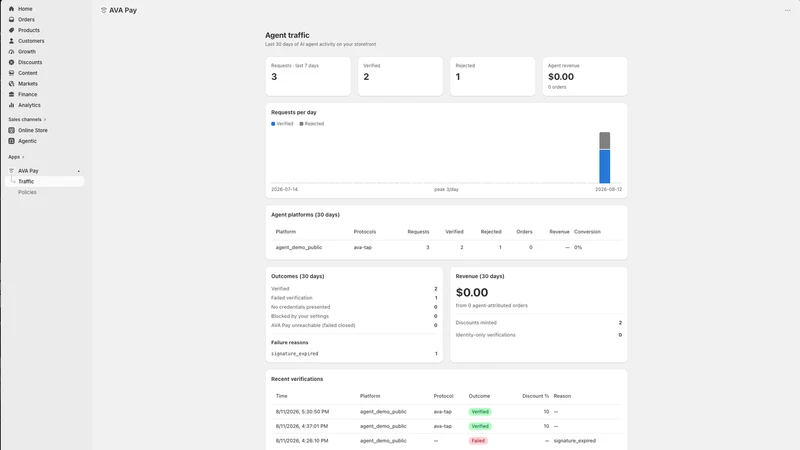
Task: Click agent_demo_public in platforms table
Action: click(x=299, y=247)
